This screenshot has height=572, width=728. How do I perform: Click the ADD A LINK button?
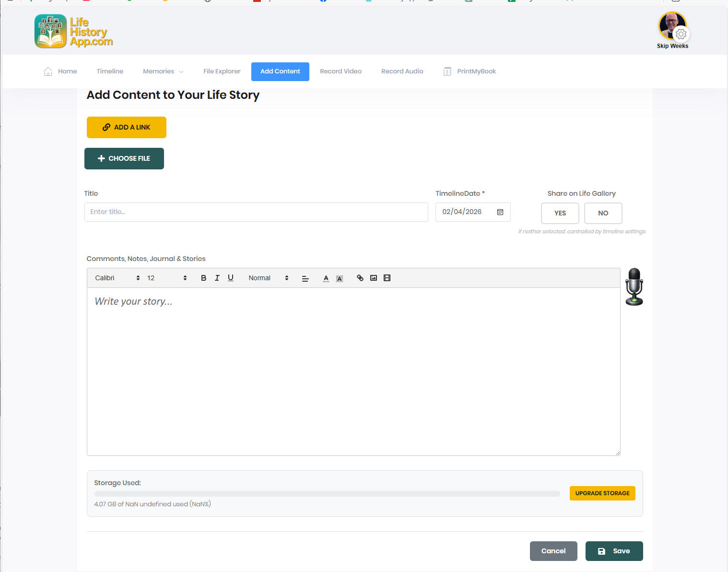click(127, 127)
